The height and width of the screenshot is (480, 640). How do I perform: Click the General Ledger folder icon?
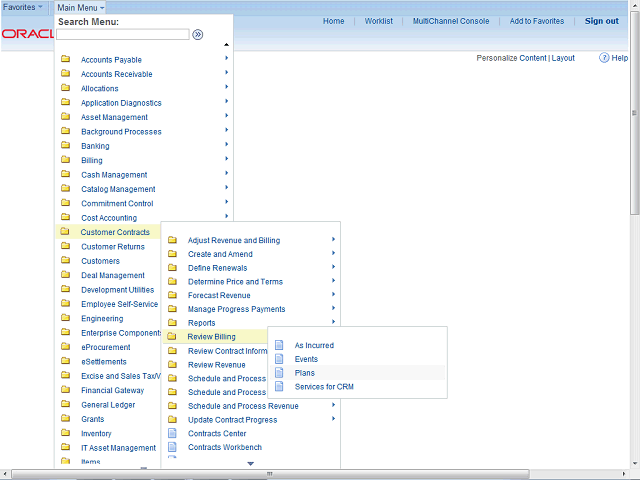(x=65, y=404)
